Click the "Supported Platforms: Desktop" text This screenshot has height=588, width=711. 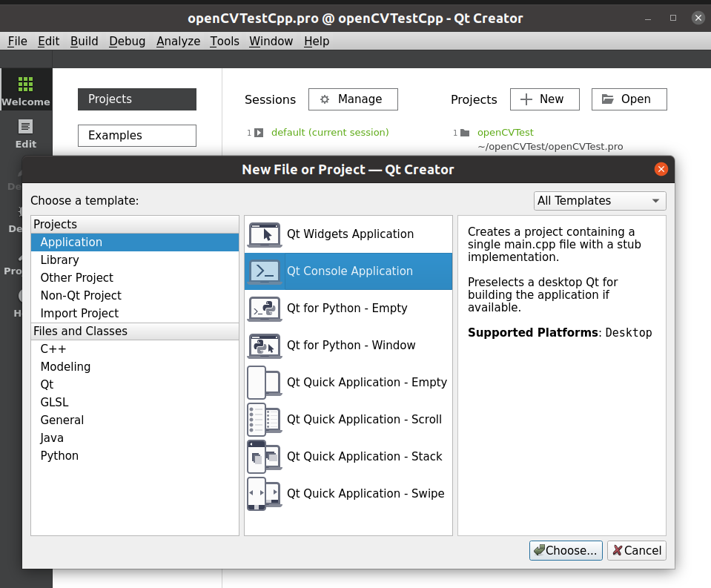[x=560, y=333]
